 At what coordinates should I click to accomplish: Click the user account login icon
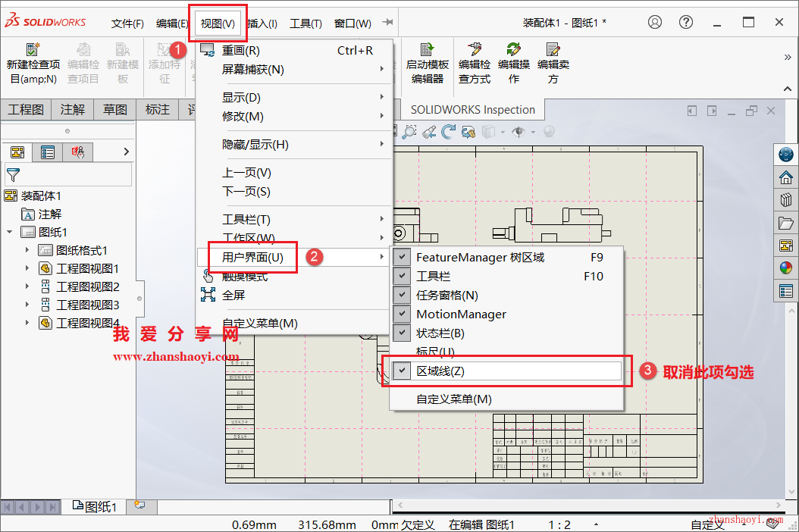(x=655, y=22)
